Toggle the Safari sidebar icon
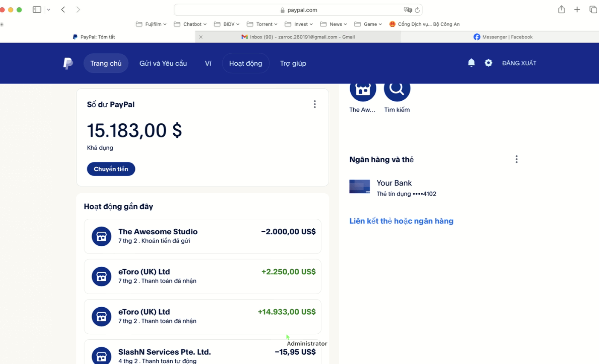 [37, 9]
